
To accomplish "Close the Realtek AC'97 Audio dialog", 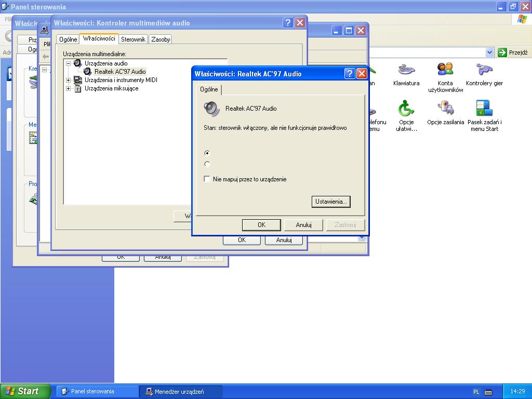I will point(362,74).
